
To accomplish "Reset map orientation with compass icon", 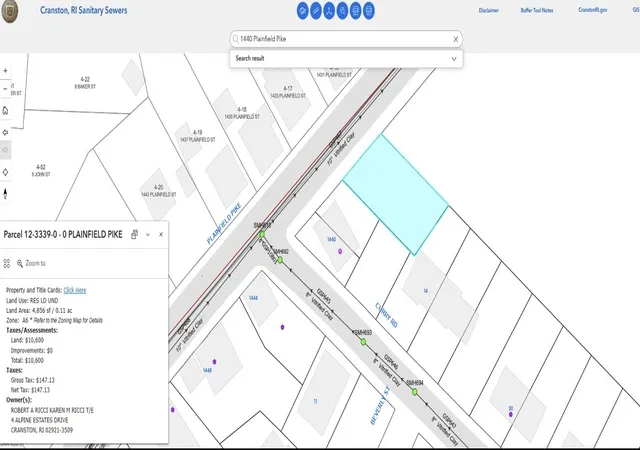I will [x=5, y=193].
